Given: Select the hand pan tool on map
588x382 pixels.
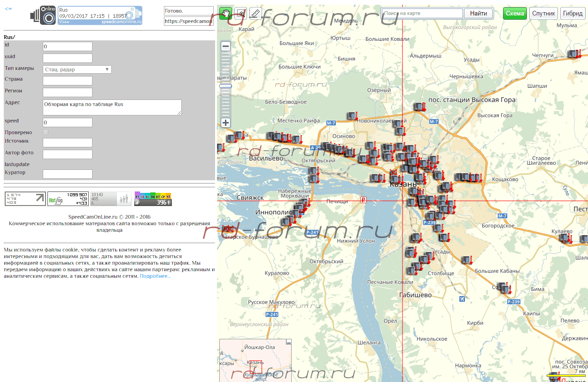Looking at the screenshot, I should coord(225,13).
